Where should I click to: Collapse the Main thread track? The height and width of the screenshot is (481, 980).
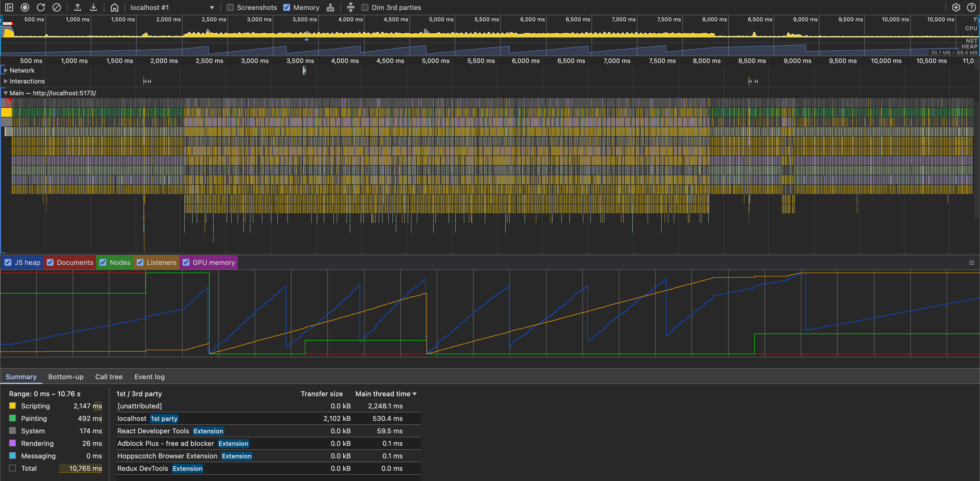click(x=5, y=93)
